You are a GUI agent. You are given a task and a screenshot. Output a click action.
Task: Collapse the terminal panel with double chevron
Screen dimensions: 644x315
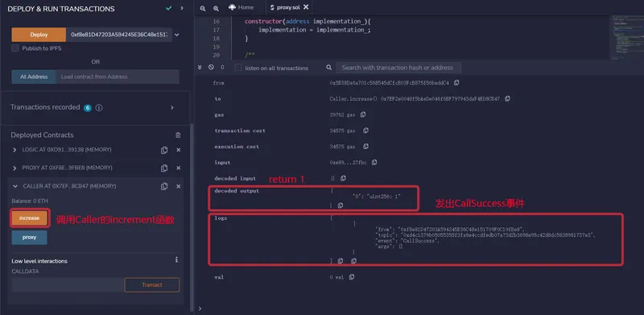click(200, 68)
